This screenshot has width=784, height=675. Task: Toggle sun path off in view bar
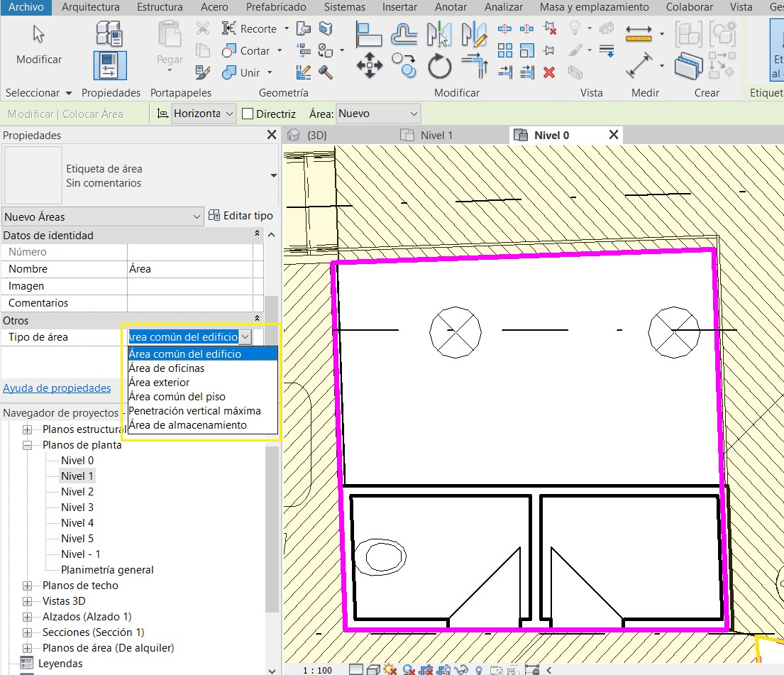pyautogui.click(x=390, y=669)
